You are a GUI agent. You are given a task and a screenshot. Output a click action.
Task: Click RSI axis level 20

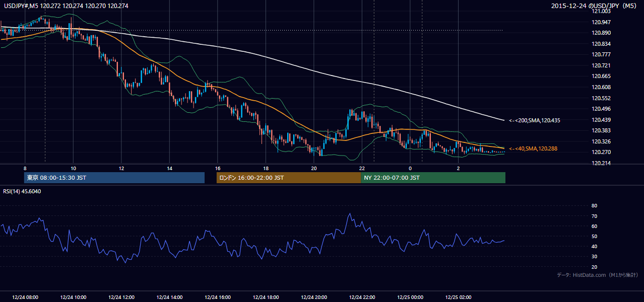594,267
